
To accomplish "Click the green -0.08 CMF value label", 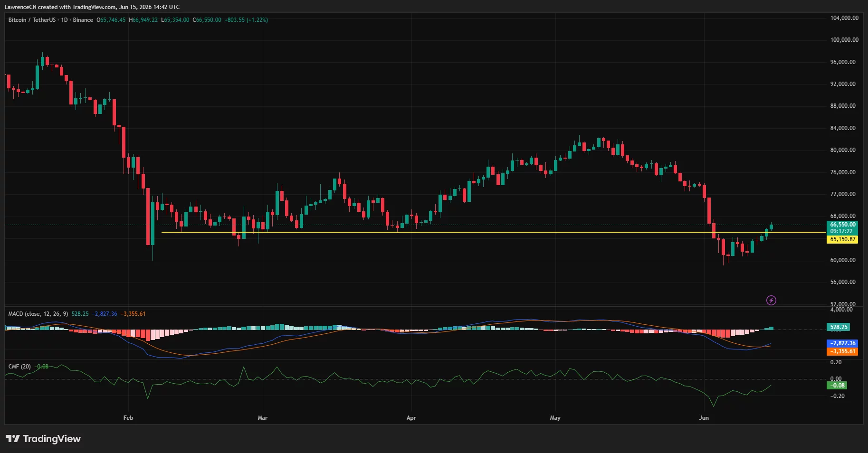I will click(x=837, y=386).
